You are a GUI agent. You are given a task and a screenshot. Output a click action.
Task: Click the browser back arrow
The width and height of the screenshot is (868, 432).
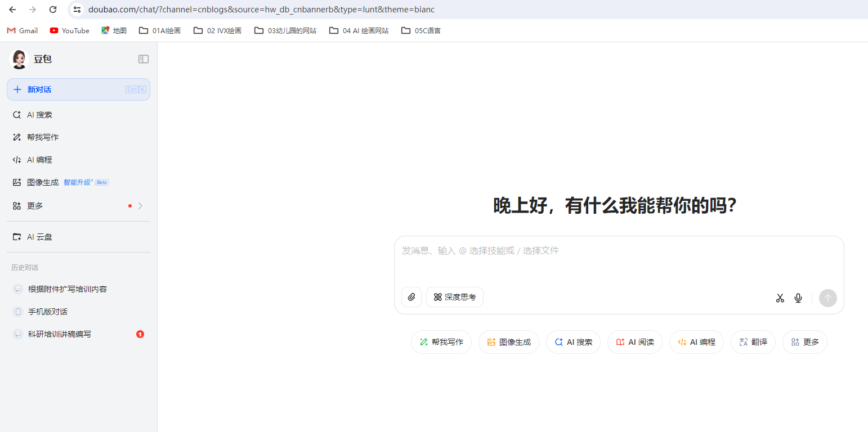tap(12, 10)
